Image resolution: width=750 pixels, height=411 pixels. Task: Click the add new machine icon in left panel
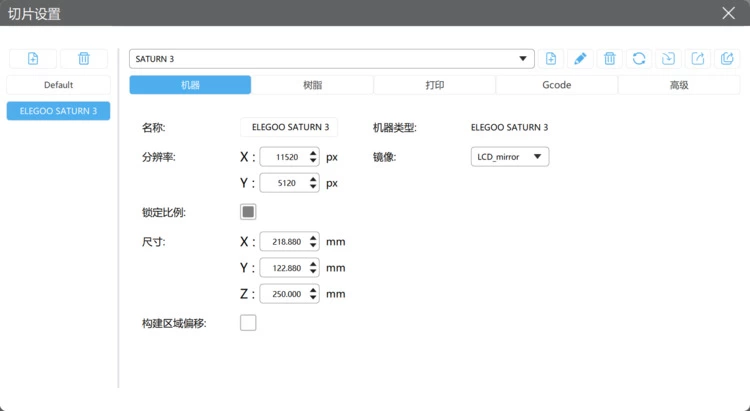pyautogui.click(x=33, y=59)
